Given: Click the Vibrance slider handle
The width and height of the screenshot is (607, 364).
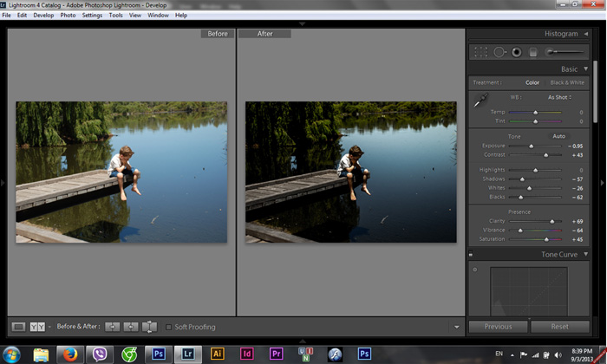Looking at the screenshot, I should point(520,231).
